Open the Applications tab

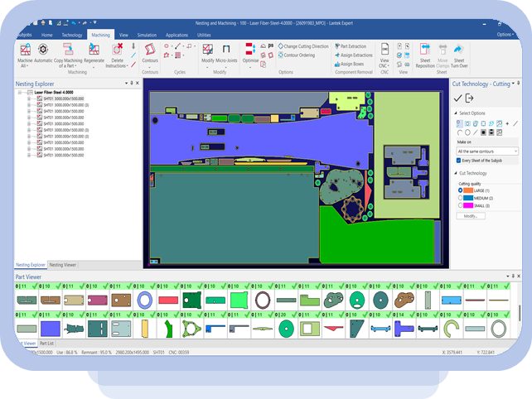click(x=177, y=35)
